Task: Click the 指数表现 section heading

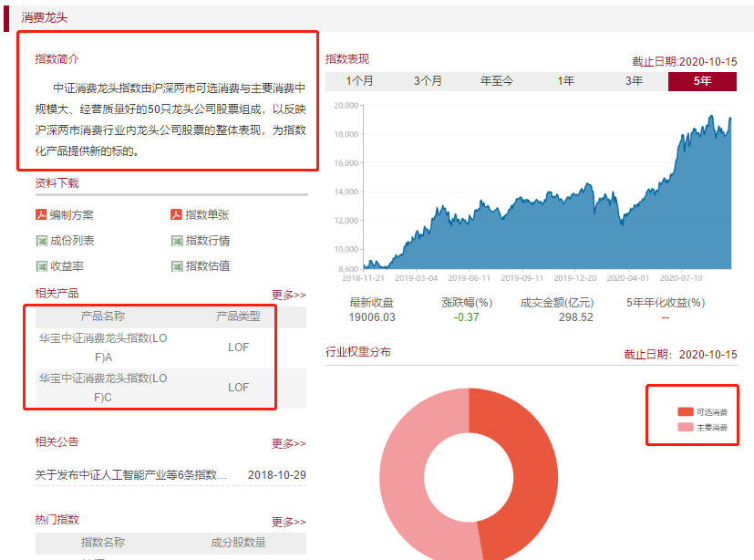Action: pyautogui.click(x=347, y=59)
